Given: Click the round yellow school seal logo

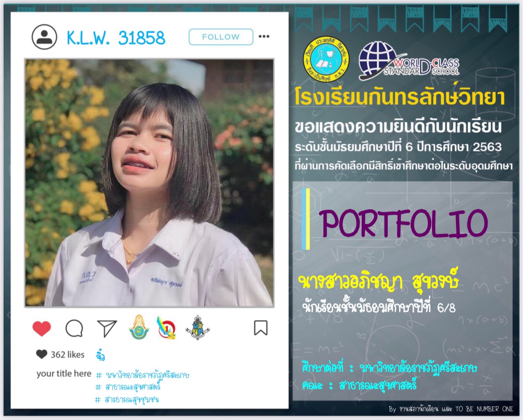Looking at the screenshot, I should coord(327,59).
